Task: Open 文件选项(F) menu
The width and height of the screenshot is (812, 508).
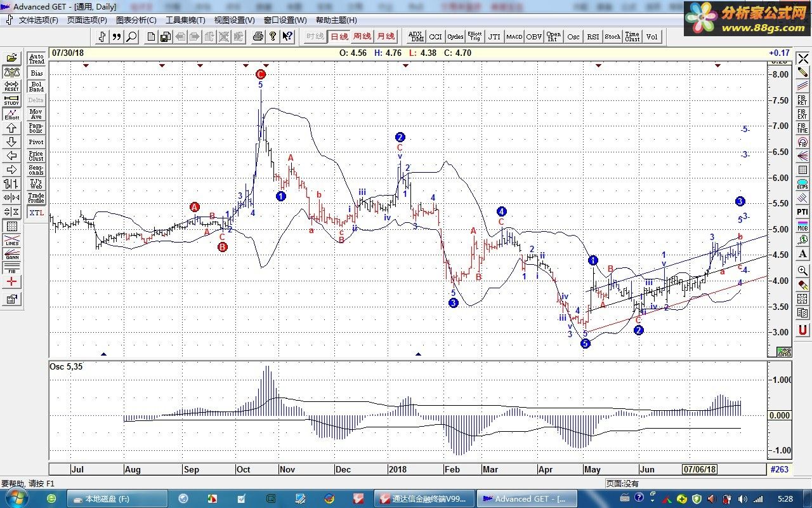Action: click(x=38, y=20)
